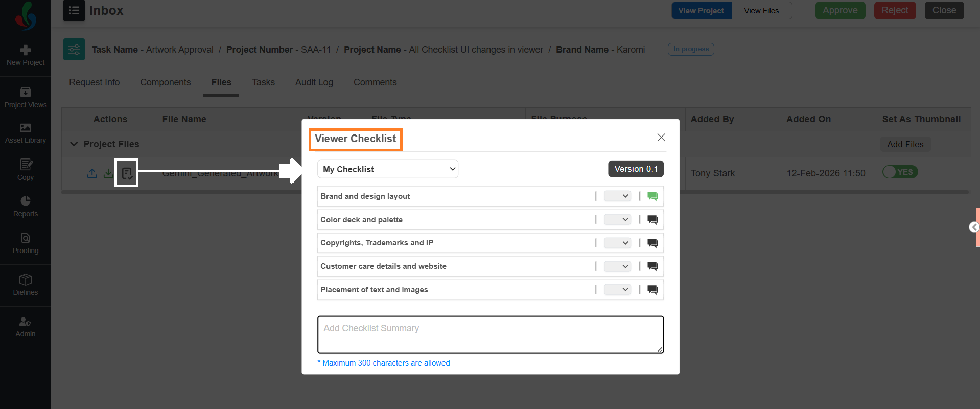The height and width of the screenshot is (409, 980).
Task: Click the Add Checklist Summary text area
Action: tap(490, 334)
